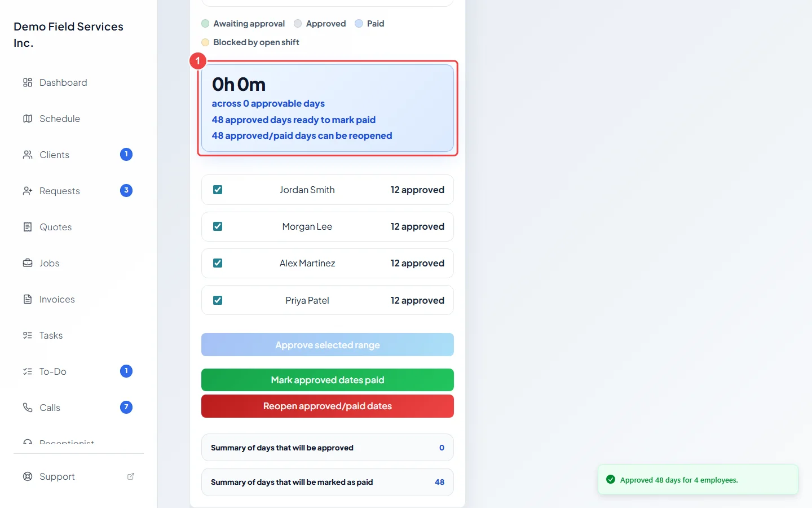Click the Support external link icon
This screenshot has width=812, height=508.
pos(131,476)
